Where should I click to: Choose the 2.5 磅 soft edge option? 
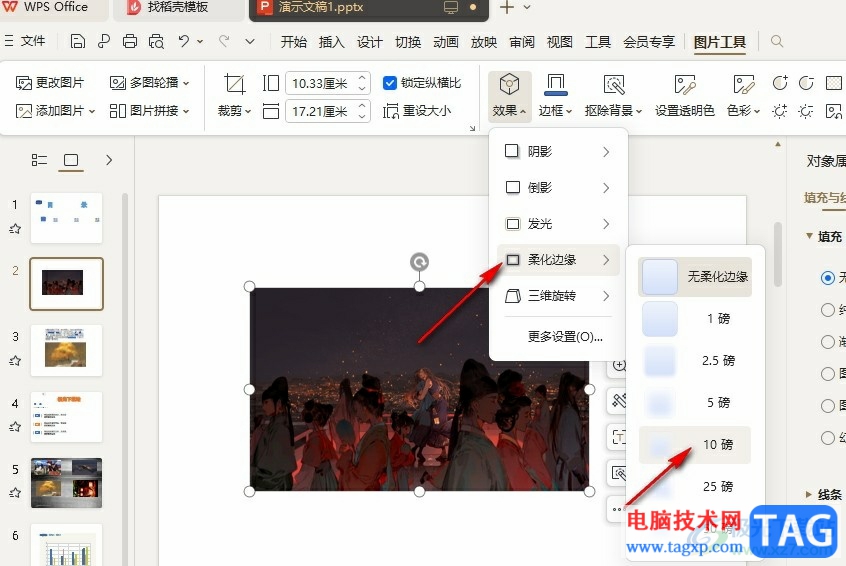[695, 360]
